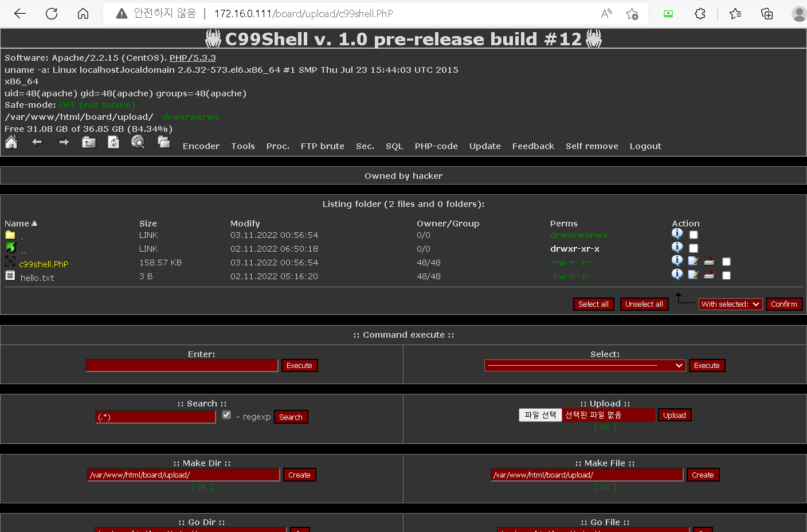Click Execute next to the Select dropdown
The image size is (807, 532).
tap(707, 366)
